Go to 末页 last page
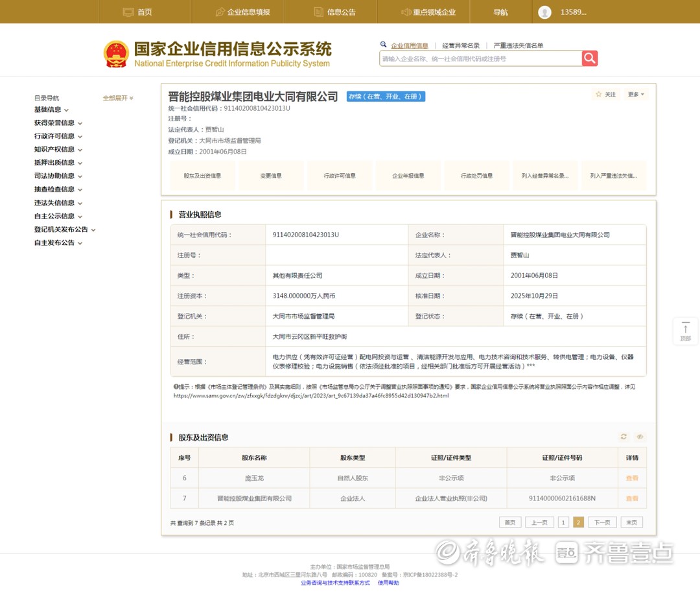The height and width of the screenshot is (595, 700). coord(632,522)
